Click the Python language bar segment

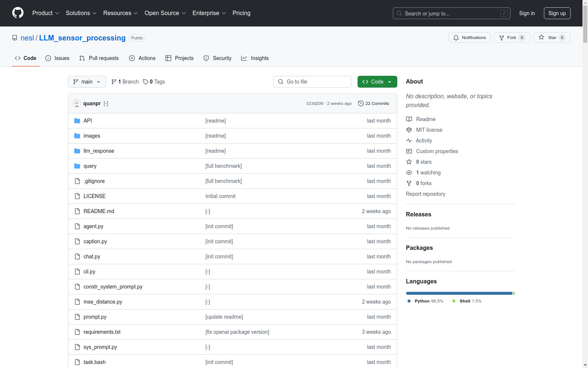point(459,293)
